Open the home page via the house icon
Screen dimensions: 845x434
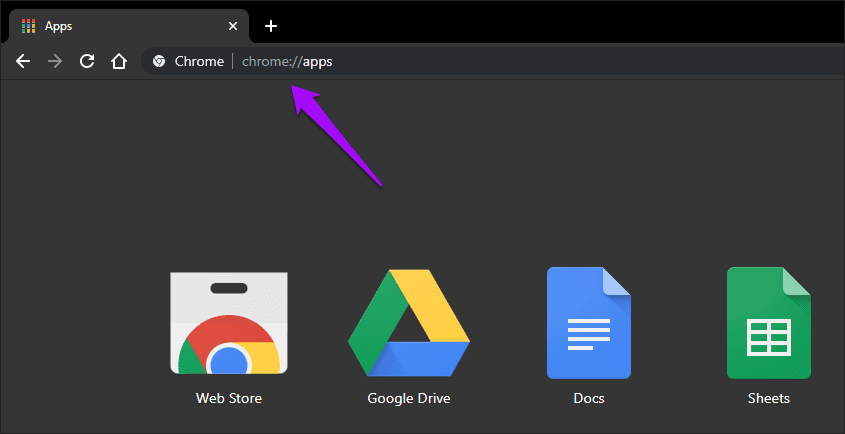pyautogui.click(x=119, y=61)
